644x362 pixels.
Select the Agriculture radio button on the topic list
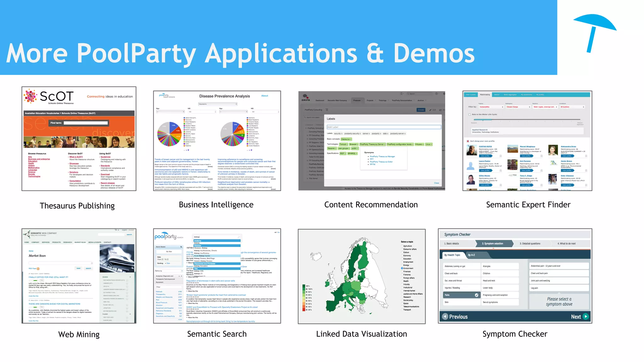tap(402, 246)
